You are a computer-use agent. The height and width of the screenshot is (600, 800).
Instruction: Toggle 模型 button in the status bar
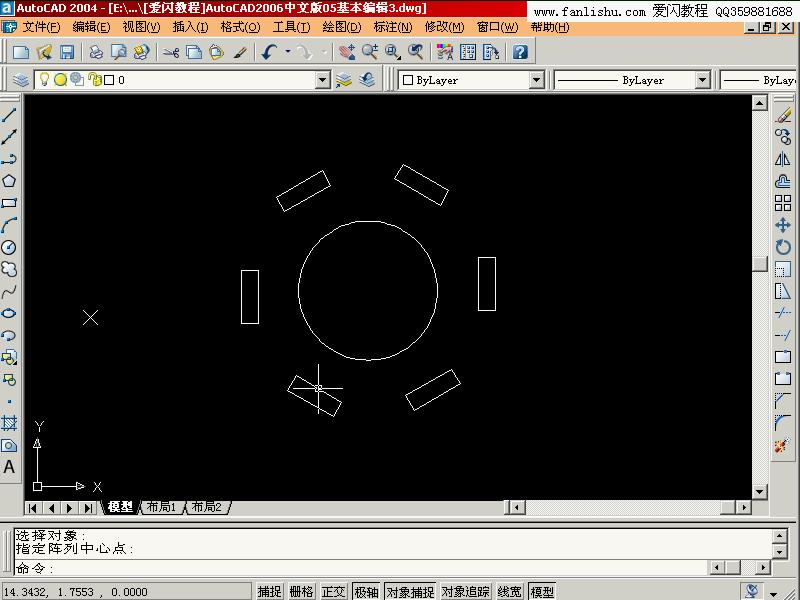coord(542,591)
